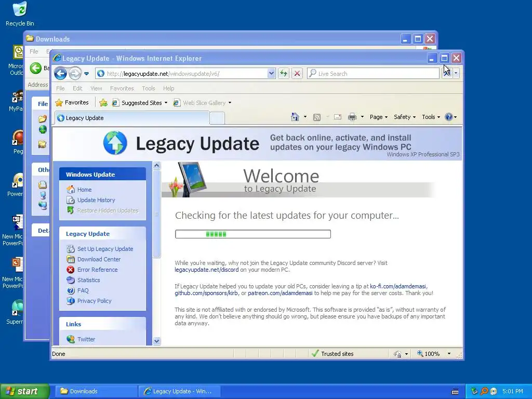Click the Print icon in the command bar
This screenshot has height=399, width=532.
pos(352,117)
